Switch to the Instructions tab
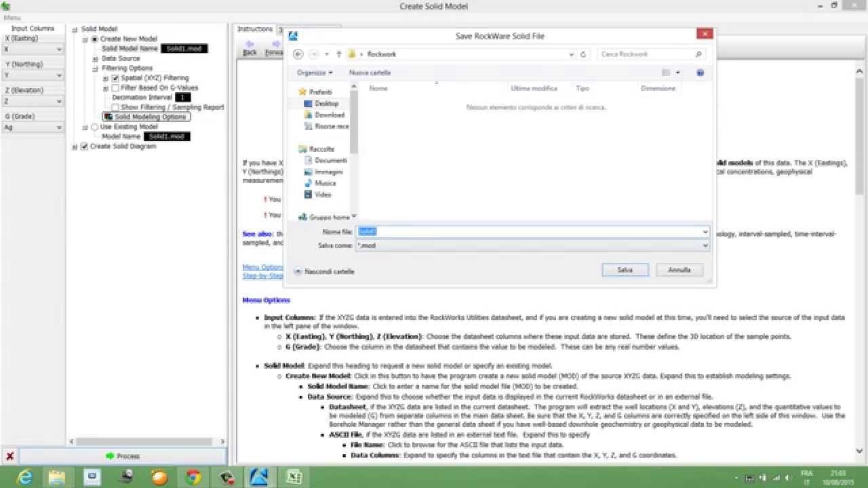 (x=255, y=29)
